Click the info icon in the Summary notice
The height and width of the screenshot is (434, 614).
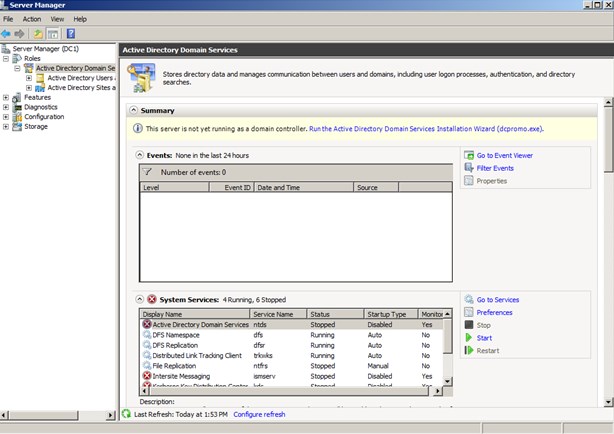pyautogui.click(x=138, y=128)
